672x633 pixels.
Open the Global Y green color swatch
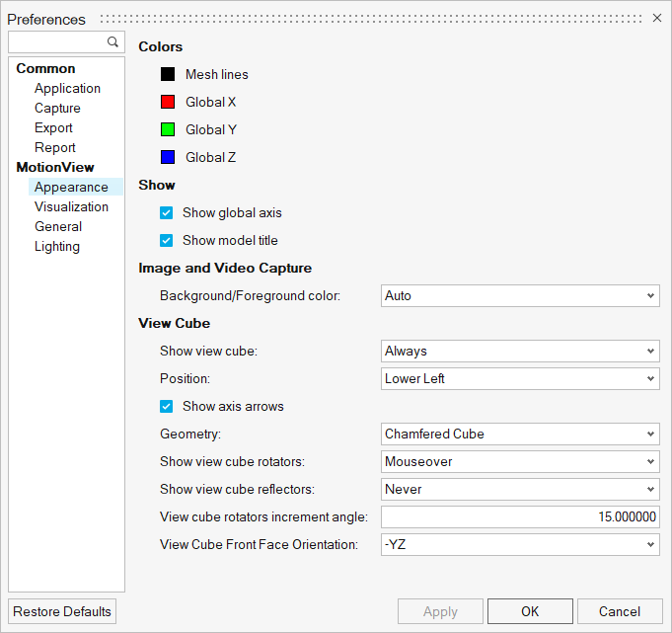[x=168, y=129]
